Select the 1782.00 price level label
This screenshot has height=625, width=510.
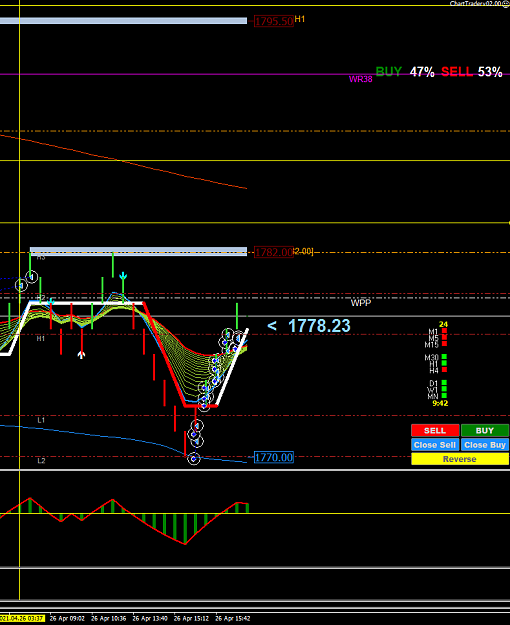point(274,252)
